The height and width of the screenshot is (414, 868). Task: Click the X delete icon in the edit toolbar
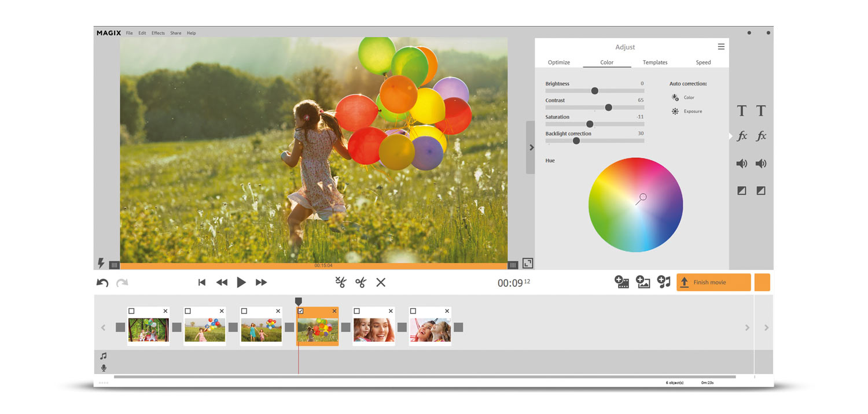pos(381,282)
